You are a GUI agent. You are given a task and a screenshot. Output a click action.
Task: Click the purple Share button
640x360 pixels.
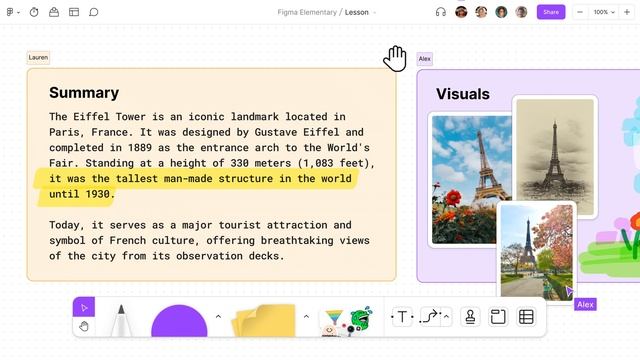551,12
